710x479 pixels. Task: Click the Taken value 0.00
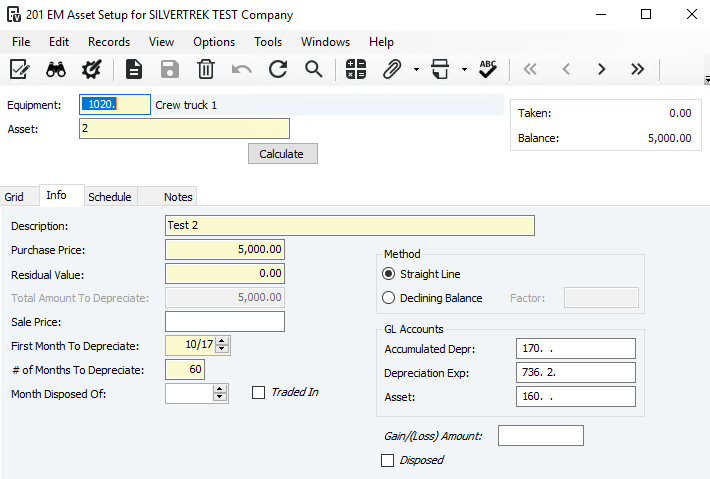(680, 113)
